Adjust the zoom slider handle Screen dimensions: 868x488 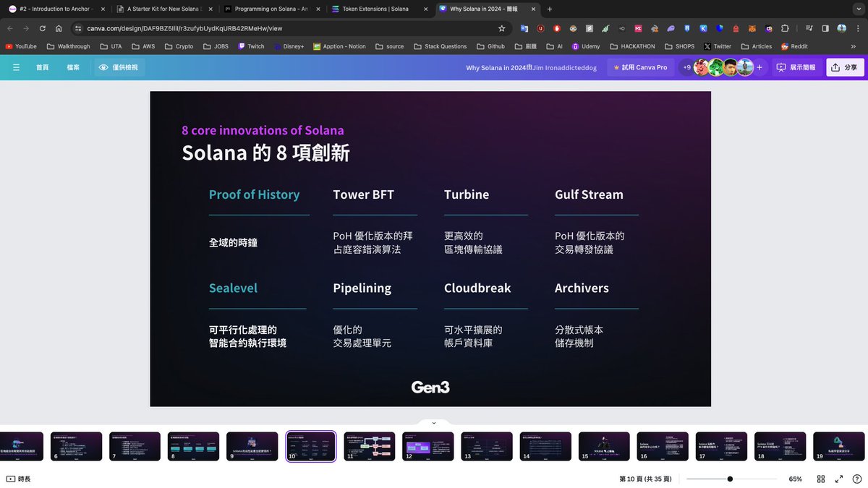tap(730, 479)
